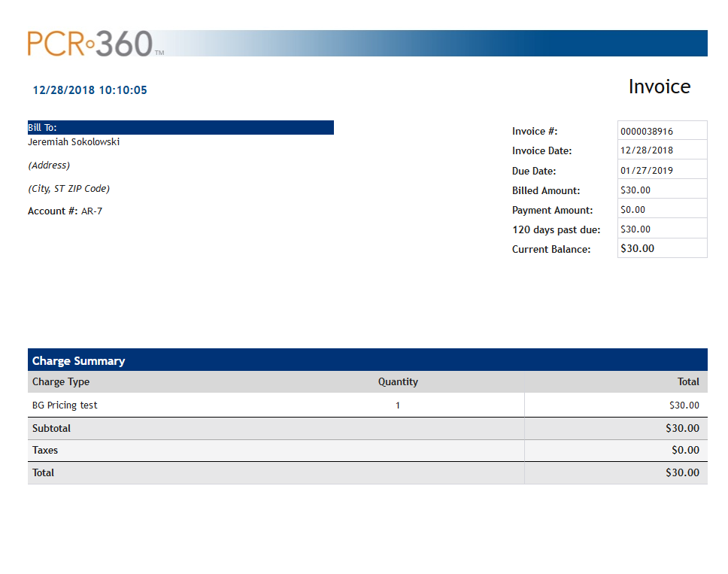Click the Charge Type column header
This screenshot has width=728, height=574.
[x=61, y=382]
